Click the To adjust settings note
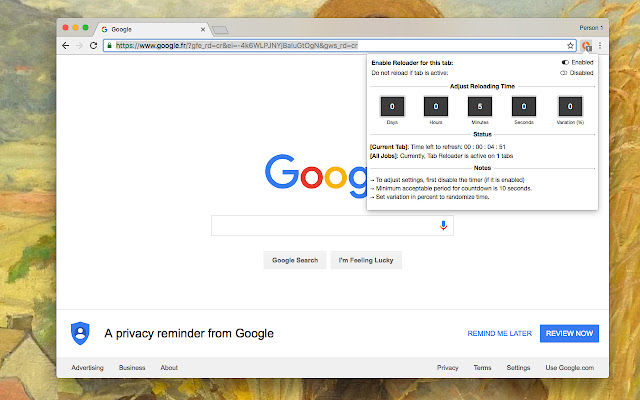Screen dimensions: 640x400 coord(447,180)
